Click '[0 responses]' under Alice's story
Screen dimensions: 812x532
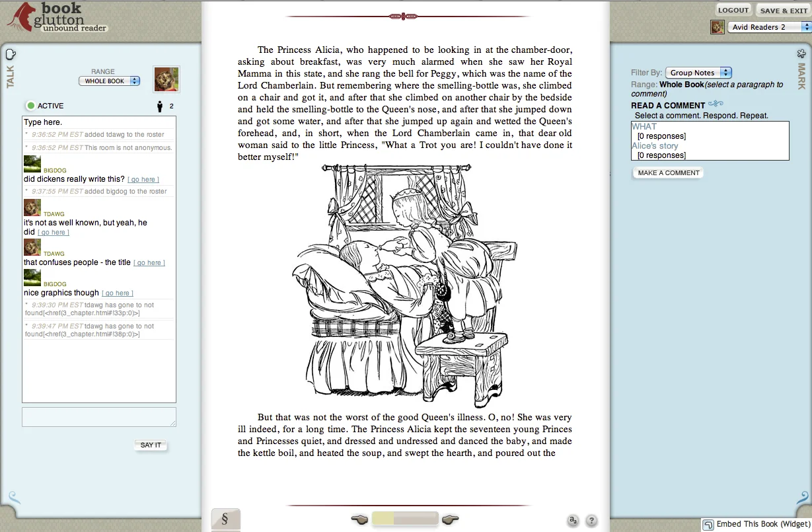tap(661, 155)
